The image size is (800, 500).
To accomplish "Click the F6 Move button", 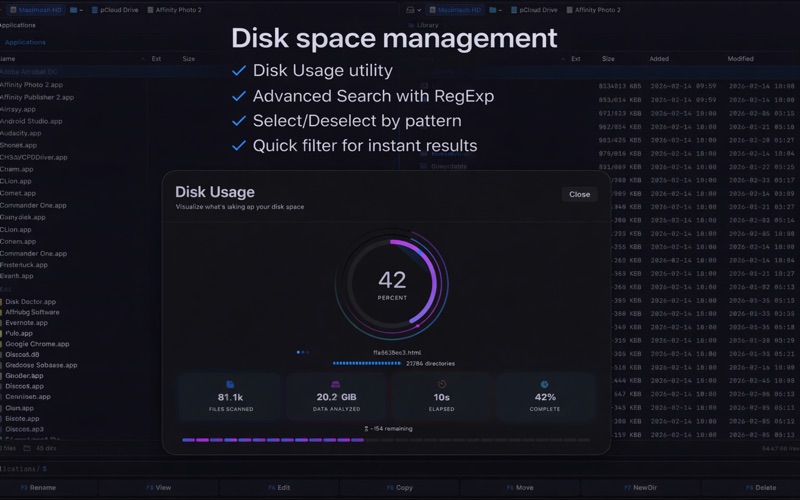I will (520, 488).
